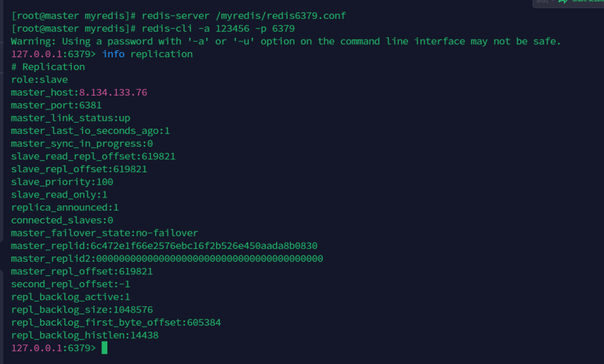Click the connected_slaves:0 line
604x364 pixels.
point(62,220)
